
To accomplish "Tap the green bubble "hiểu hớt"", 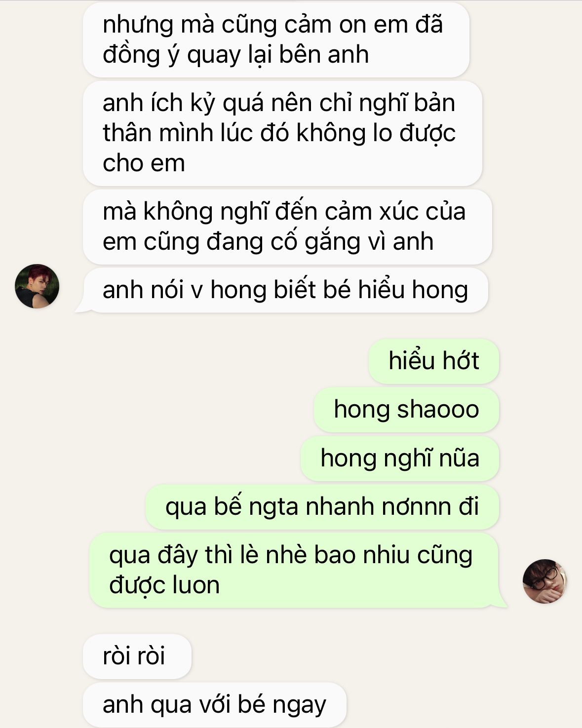I will click(x=433, y=361).
